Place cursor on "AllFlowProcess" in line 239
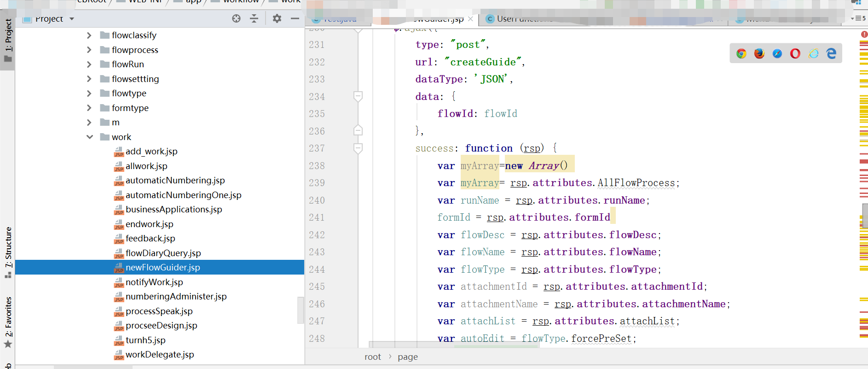 [636, 183]
